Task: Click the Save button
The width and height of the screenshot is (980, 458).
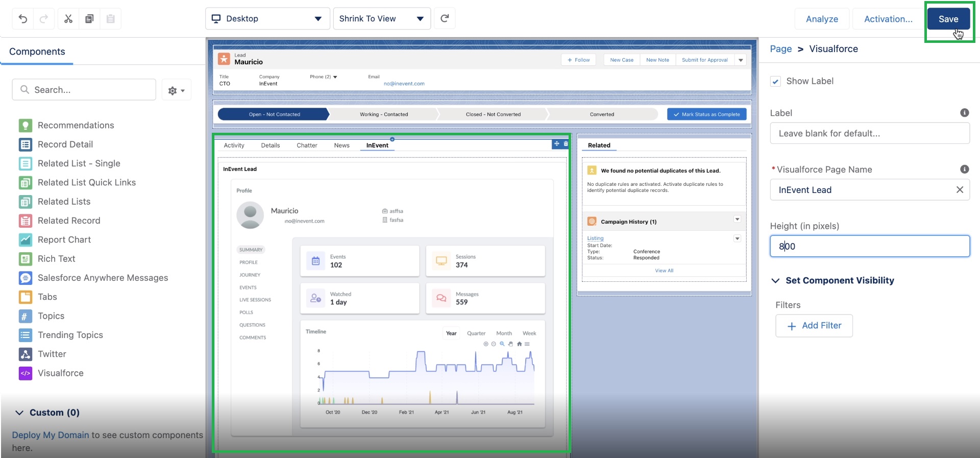Action: (948, 19)
